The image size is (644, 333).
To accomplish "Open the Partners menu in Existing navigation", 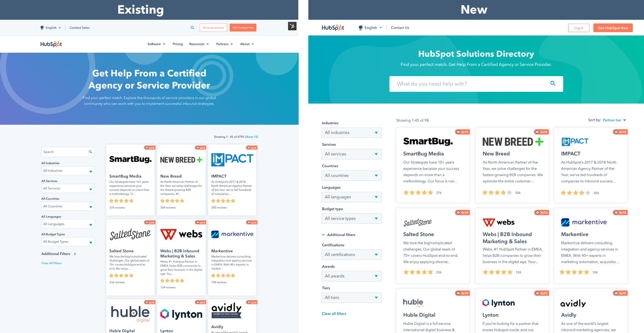I will coord(224,44).
